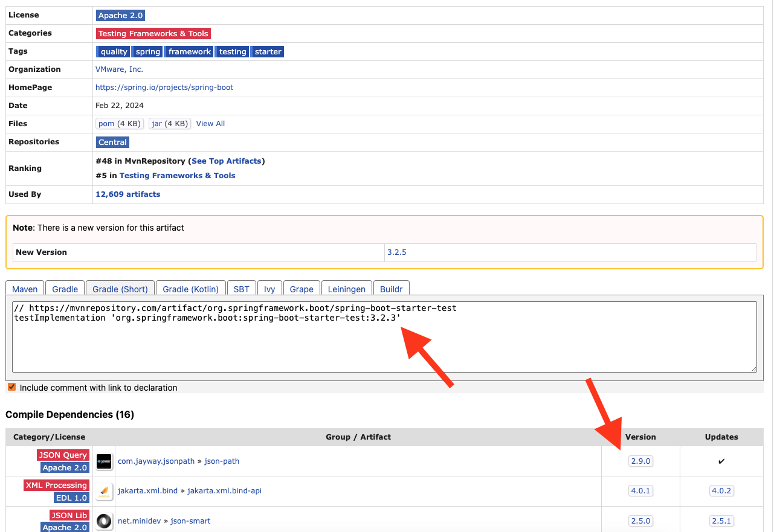Screen dimensions: 777x532
Task: Open the json-path artifact link
Action: coord(222,461)
